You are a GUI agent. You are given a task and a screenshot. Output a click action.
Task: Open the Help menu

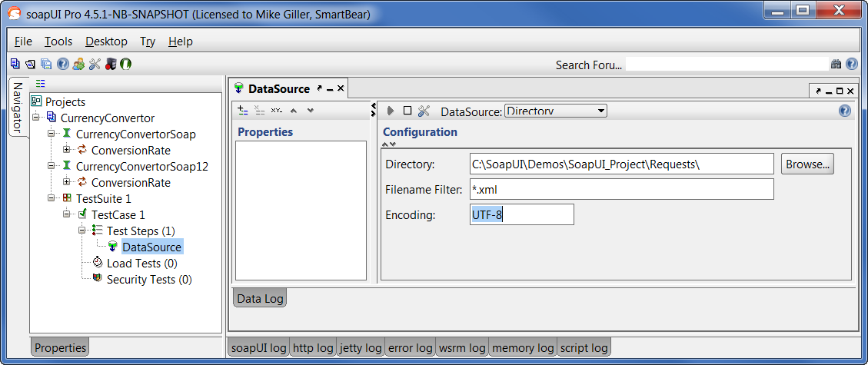(181, 41)
